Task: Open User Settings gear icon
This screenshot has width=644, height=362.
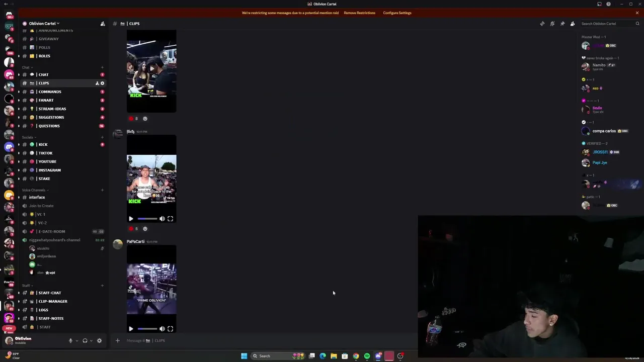Action: pos(99,340)
